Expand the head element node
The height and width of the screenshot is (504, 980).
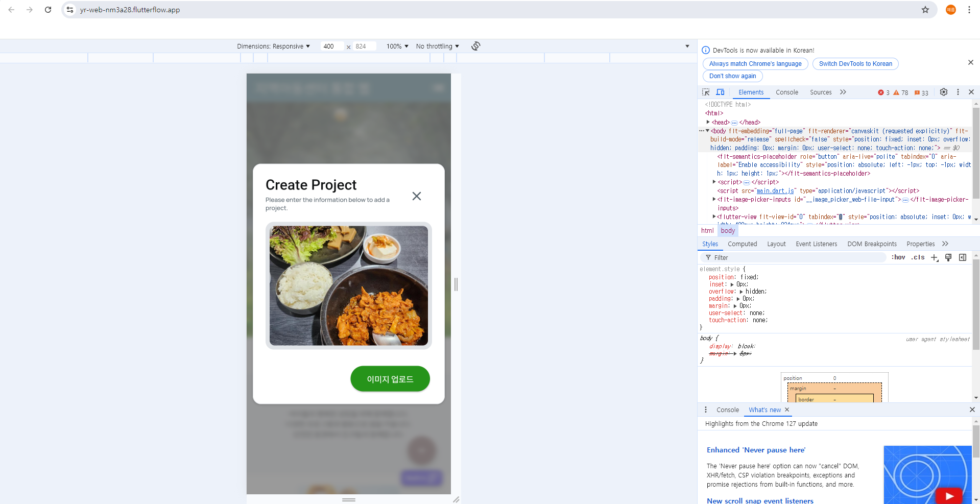tap(708, 122)
